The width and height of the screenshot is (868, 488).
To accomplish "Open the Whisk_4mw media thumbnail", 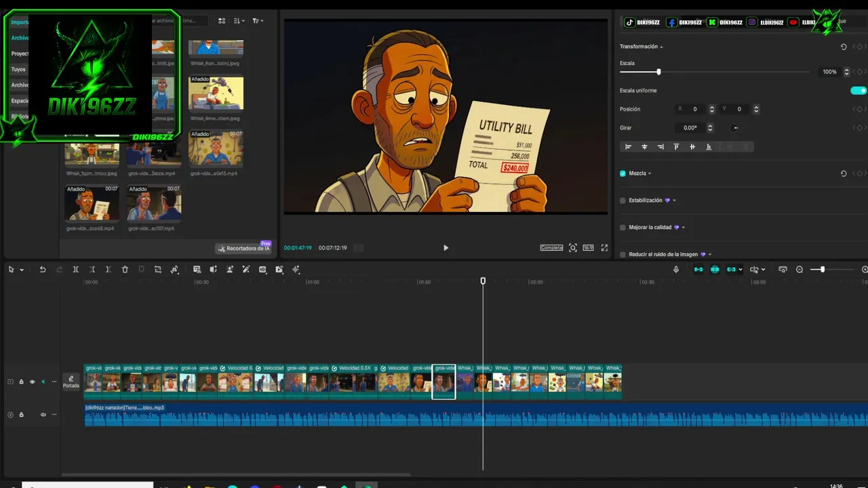I will [216, 93].
